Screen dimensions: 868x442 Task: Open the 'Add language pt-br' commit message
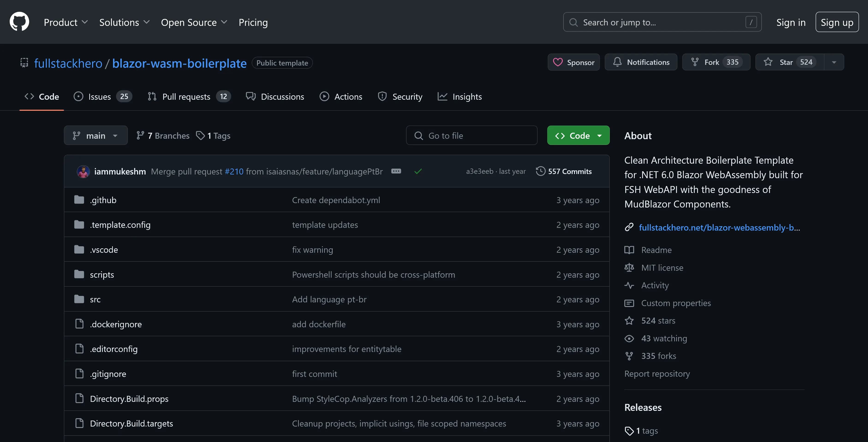tap(329, 299)
